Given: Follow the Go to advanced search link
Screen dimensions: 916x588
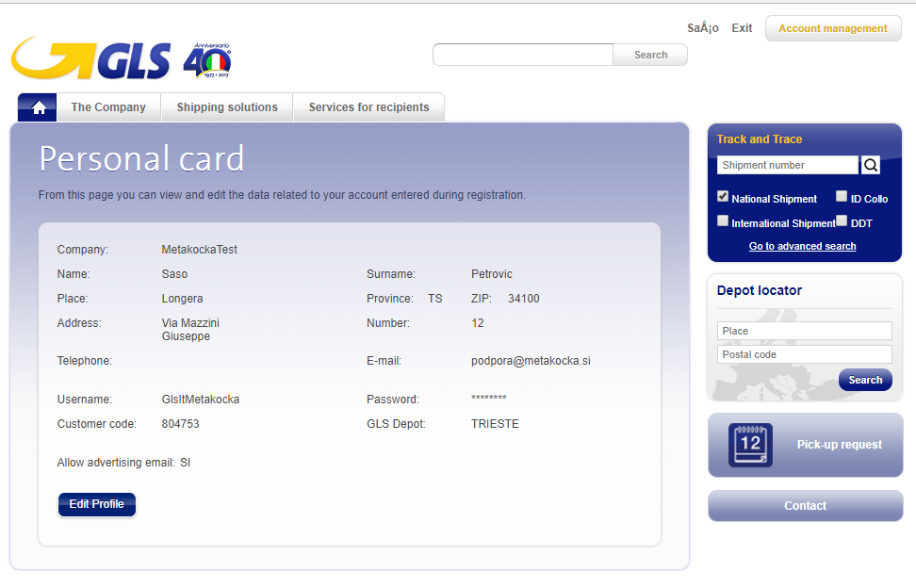Looking at the screenshot, I should coord(802,246).
